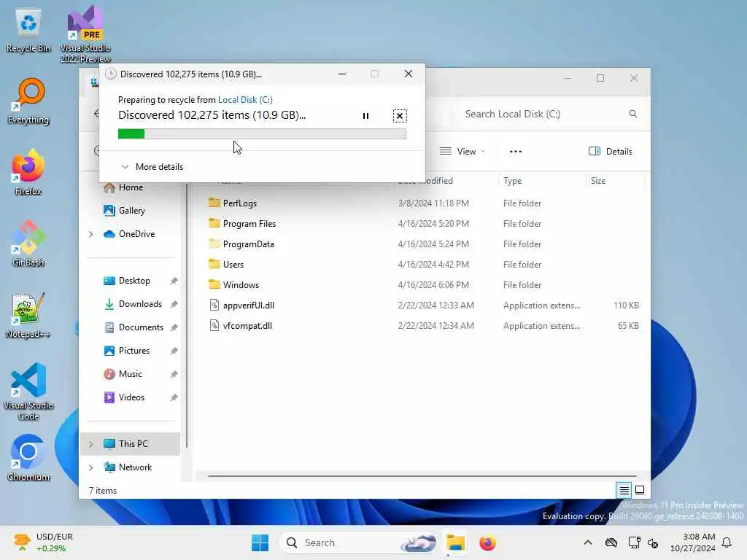Viewport: 747px width, 560px height.
Task: Click the 7 items status bar text
Action: click(x=103, y=491)
